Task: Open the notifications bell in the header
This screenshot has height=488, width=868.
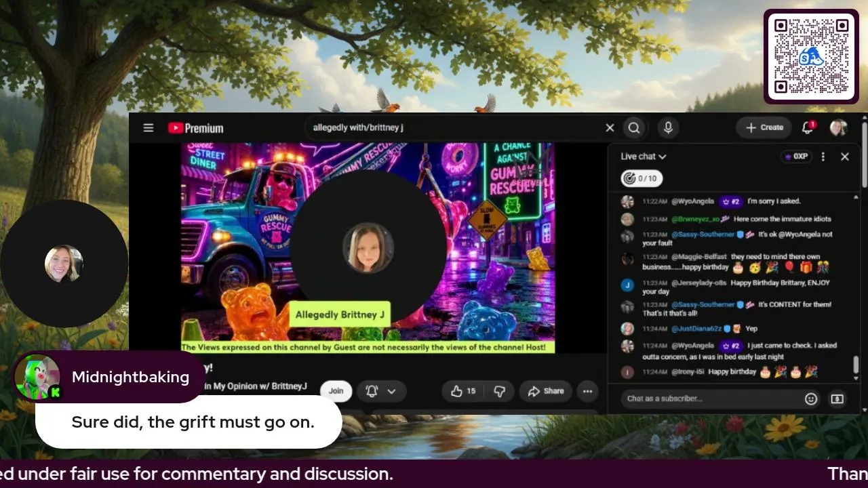Action: point(808,127)
